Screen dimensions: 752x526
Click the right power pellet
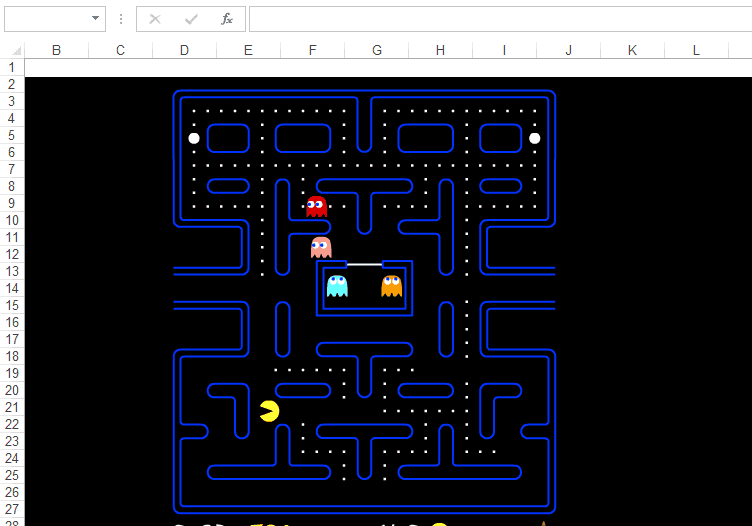tap(534, 139)
